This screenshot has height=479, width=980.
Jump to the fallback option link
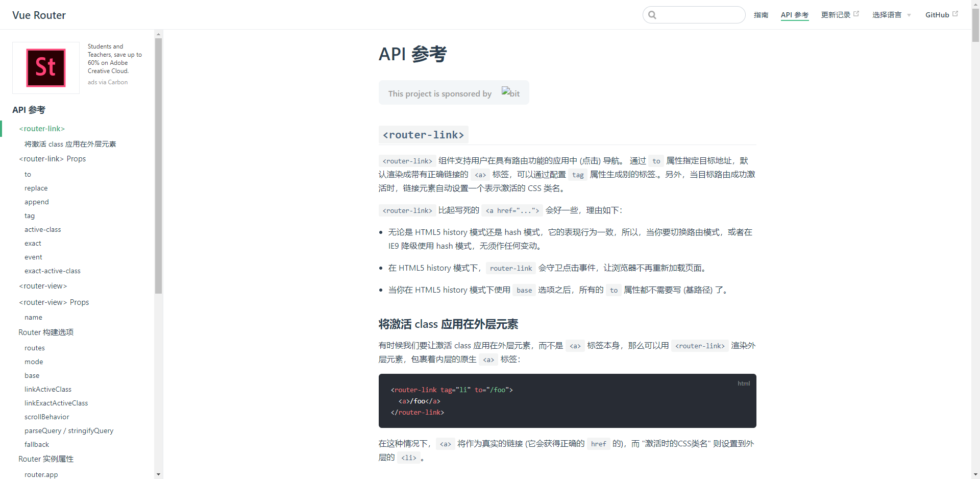point(37,444)
